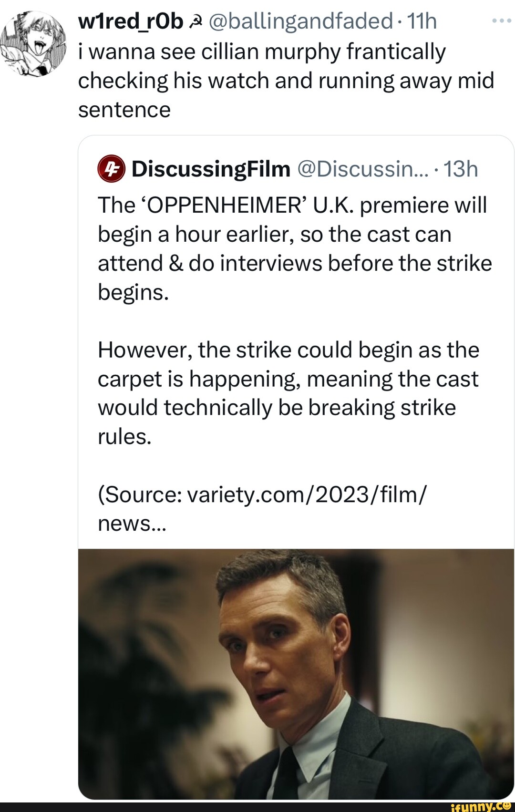Click the 13h quoted tweet timestamp
The width and height of the screenshot is (515, 812).
[x=461, y=169]
